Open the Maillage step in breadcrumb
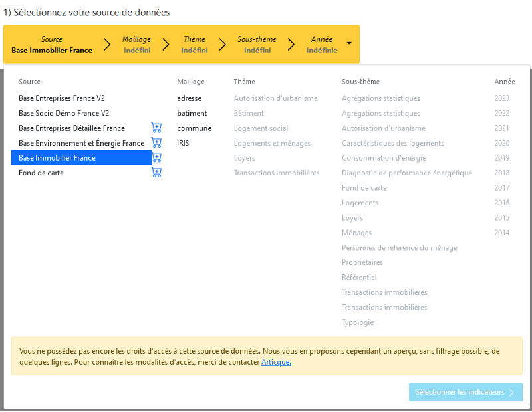The width and height of the screenshot is (532, 412). tap(136, 45)
